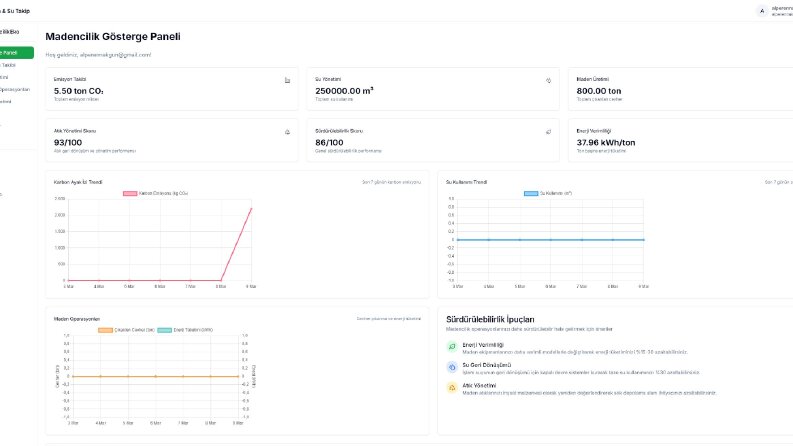
Task: Click the 93/100 waste management score
Action: (68, 143)
